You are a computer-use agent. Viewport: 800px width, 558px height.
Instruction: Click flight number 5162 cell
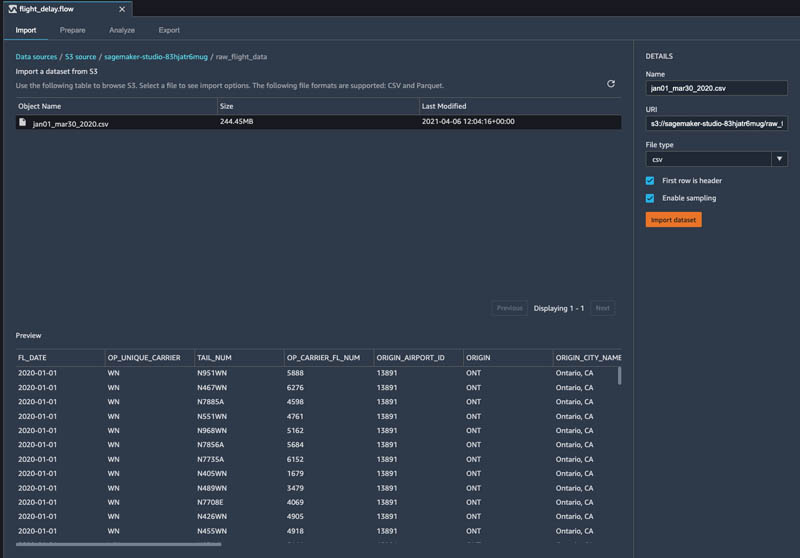tap(295, 430)
